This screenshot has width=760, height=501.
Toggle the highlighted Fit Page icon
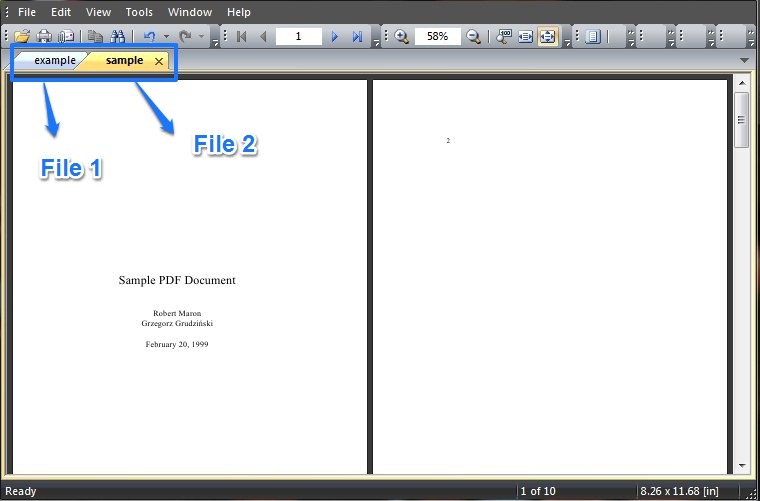547,36
